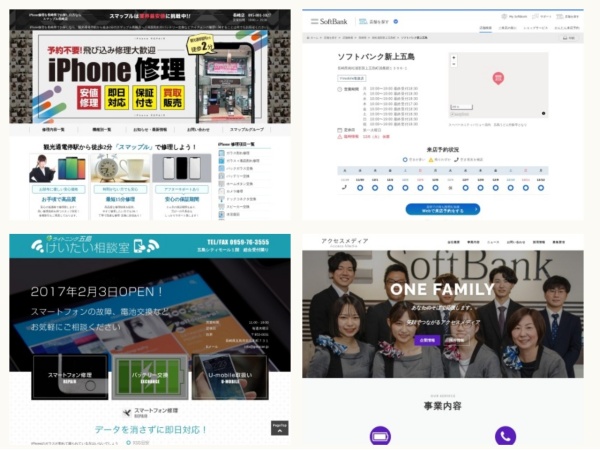Screen dimensions: 600x450
Task: Click the '安心の保証期間' card title
Action: point(182,199)
